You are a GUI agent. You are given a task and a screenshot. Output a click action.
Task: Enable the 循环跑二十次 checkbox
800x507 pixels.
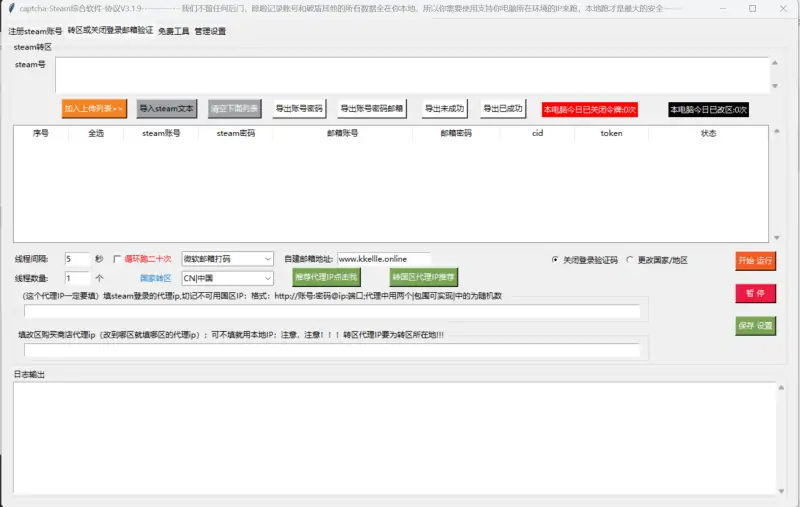pos(116,259)
